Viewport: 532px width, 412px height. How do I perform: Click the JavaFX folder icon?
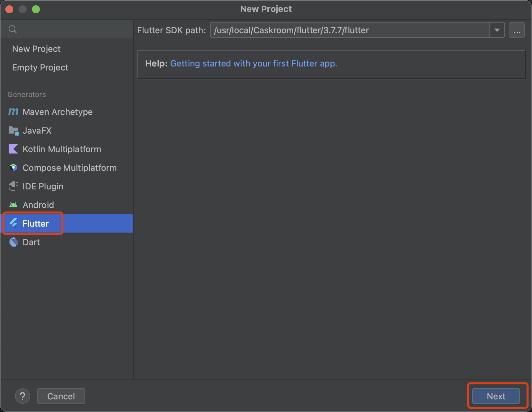coord(13,131)
